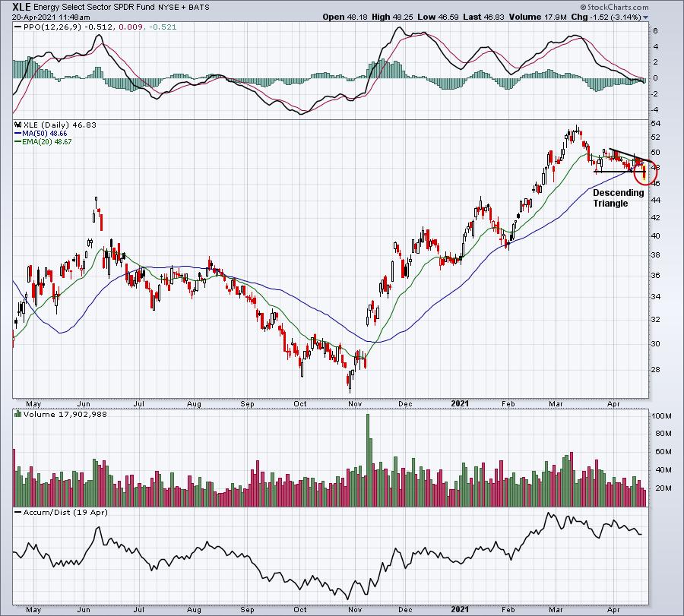Click the March price peak candle near 54
The width and height of the screenshot is (684, 616).
[x=577, y=130]
